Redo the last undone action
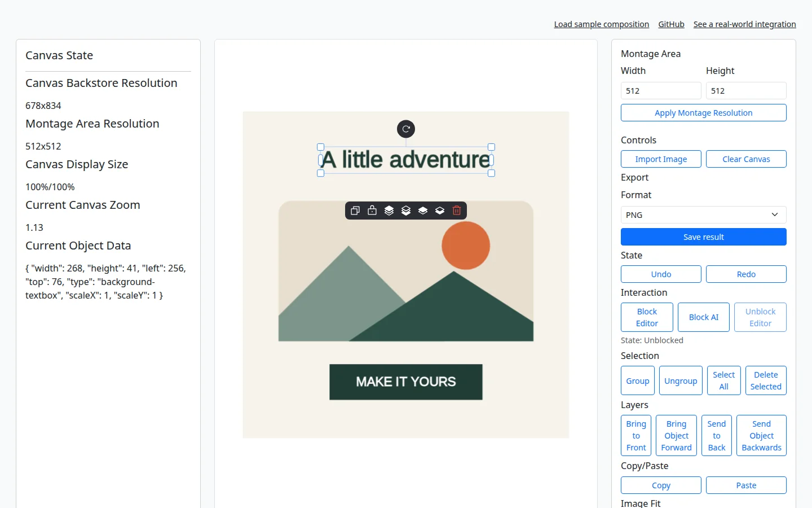The image size is (812, 508). (x=746, y=274)
